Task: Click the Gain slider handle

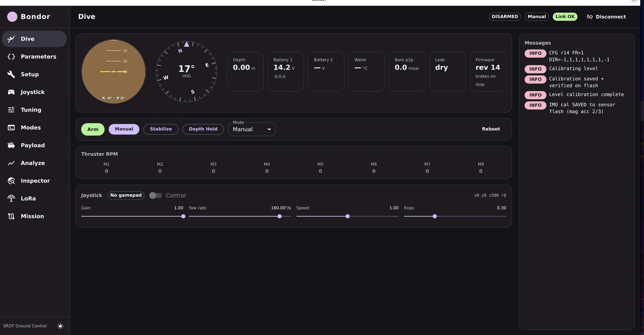Action: (x=183, y=216)
